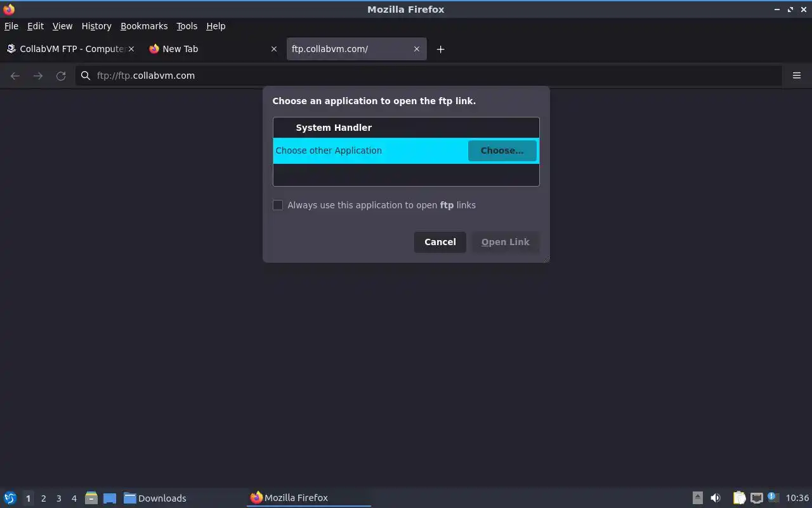
Task: Open a new tab with plus icon
Action: click(440, 49)
